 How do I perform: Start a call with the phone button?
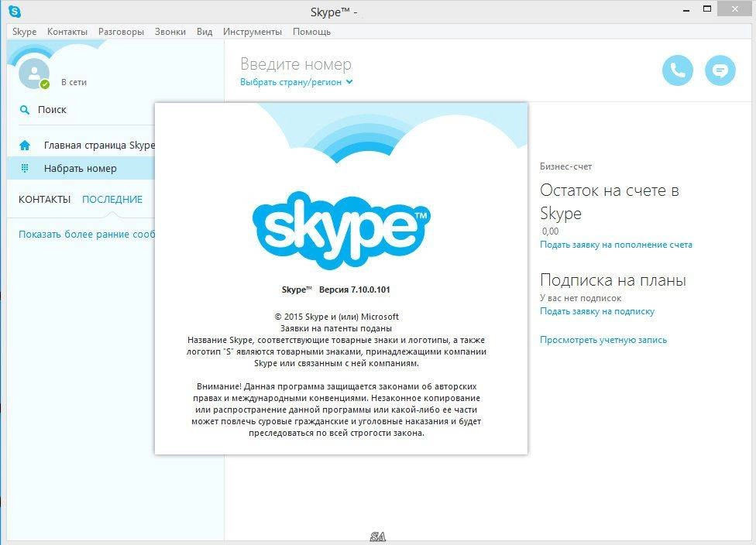678,71
